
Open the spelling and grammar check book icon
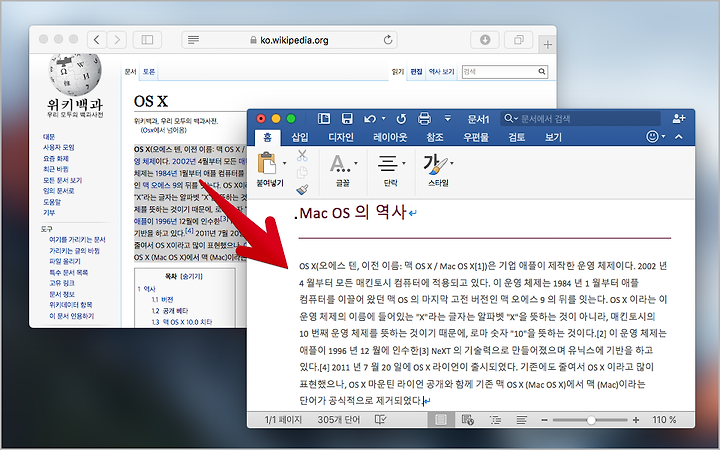click(380, 420)
